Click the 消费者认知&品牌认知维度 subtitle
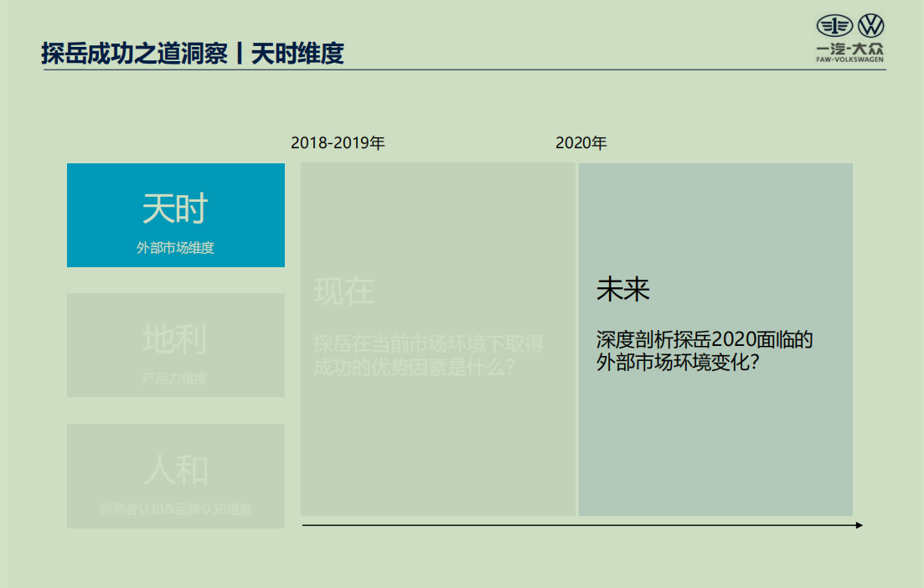924x588 pixels. coord(176,509)
